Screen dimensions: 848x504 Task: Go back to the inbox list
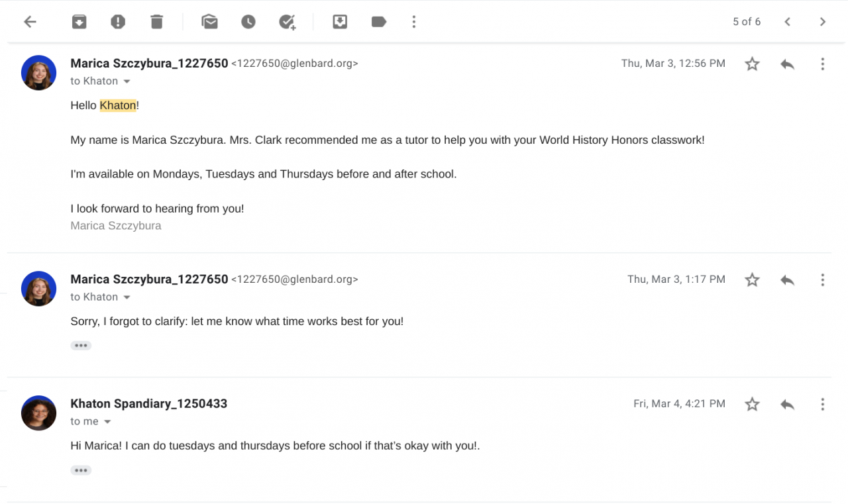click(30, 22)
